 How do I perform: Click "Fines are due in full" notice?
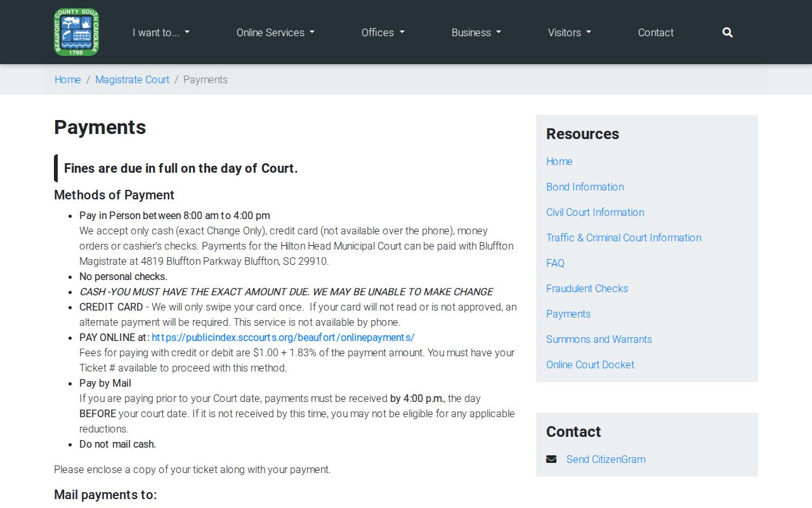click(181, 168)
